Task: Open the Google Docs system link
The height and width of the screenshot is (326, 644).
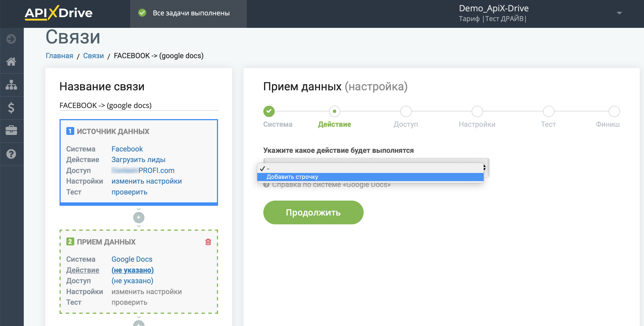Action: pos(132,259)
